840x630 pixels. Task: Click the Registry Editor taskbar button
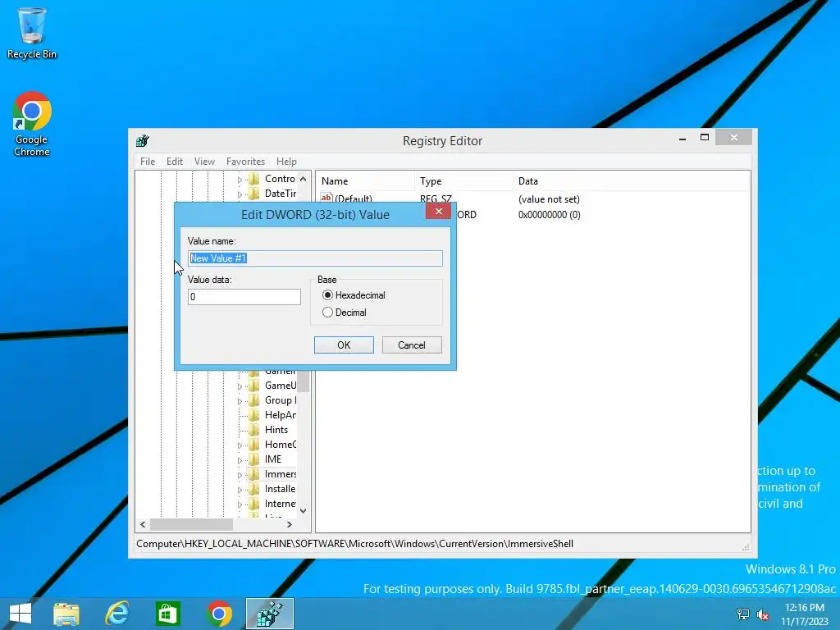tap(270, 614)
